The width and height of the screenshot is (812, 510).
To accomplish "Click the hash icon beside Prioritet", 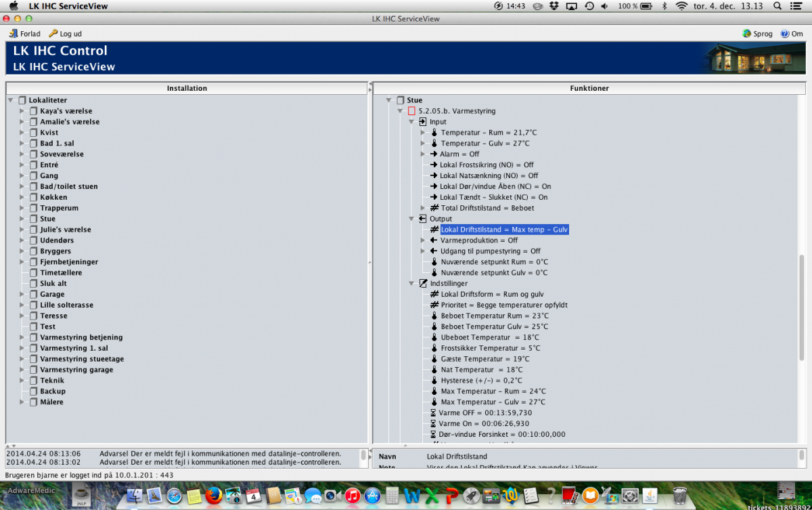I will tap(434, 305).
